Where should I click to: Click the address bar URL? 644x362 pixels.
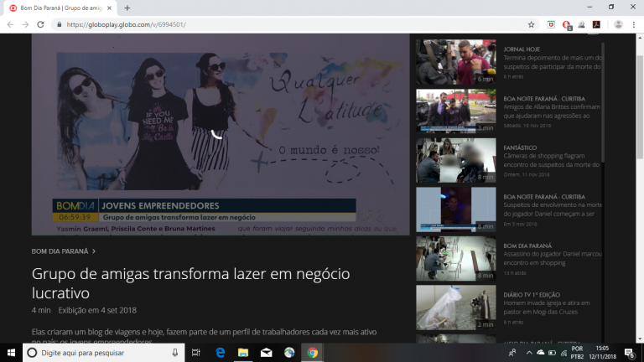pyautogui.click(x=126, y=24)
